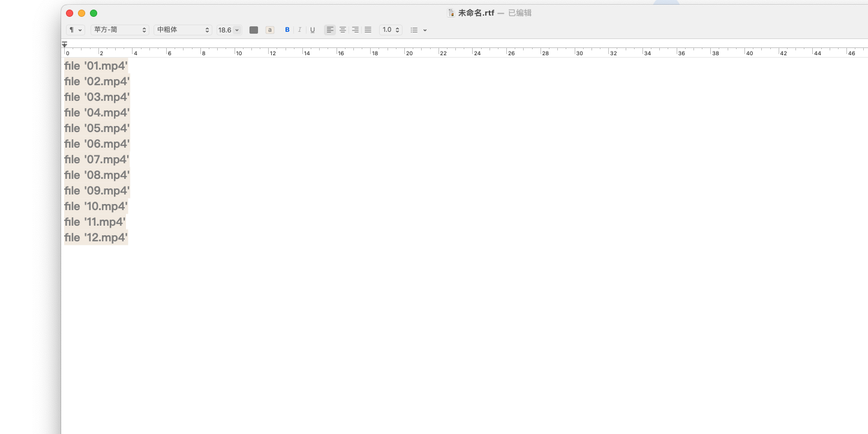Expand the font size dropdown arrow
Viewport: 868px width, 434px height.
[x=237, y=30]
